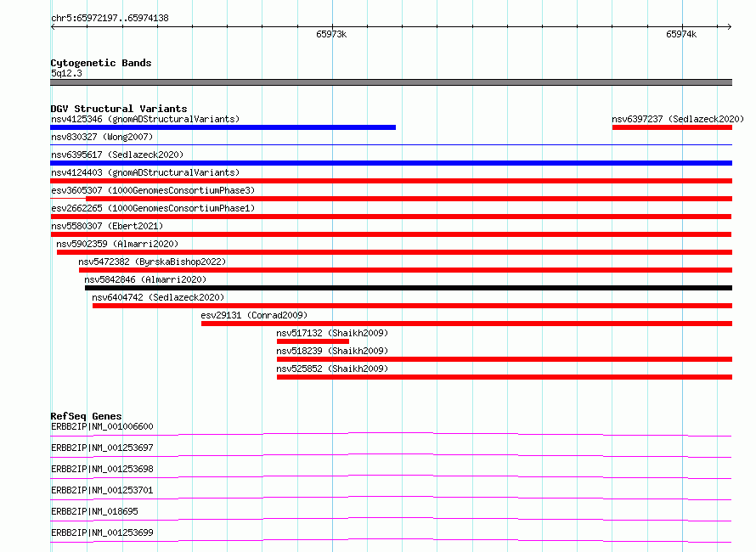Click the nsv830327 (Wong2007) label
Viewport: 756px width, 552px height.
pyautogui.click(x=102, y=137)
